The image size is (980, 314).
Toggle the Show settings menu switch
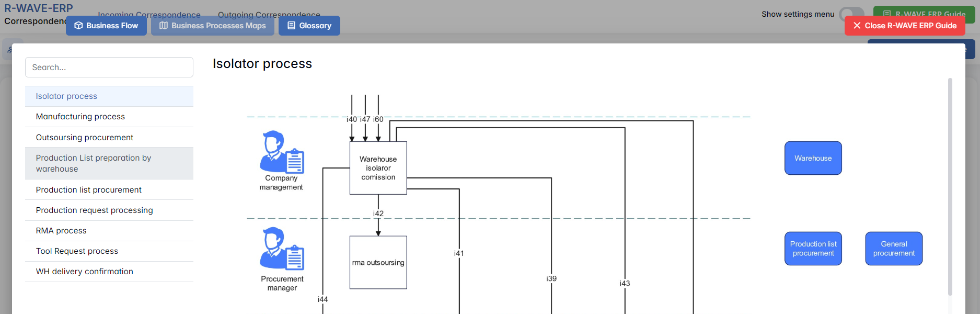(851, 14)
